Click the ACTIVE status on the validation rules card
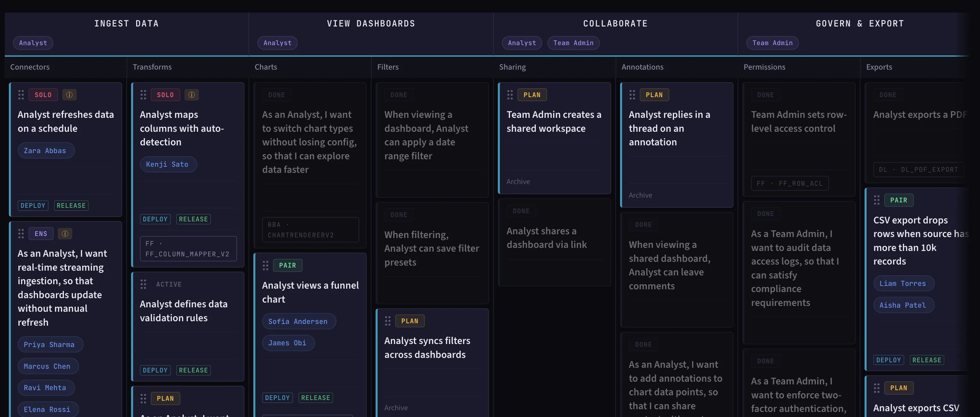 169,284
